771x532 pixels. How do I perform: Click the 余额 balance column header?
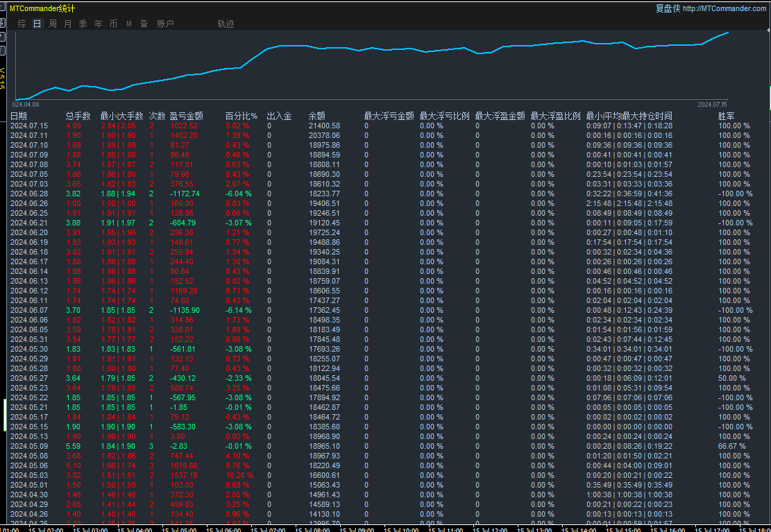point(316,116)
